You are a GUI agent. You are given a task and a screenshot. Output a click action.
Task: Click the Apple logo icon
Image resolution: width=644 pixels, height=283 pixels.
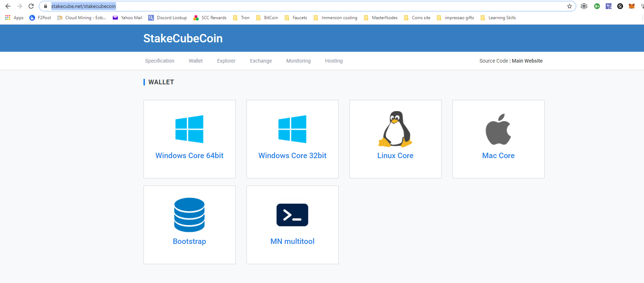tap(498, 129)
